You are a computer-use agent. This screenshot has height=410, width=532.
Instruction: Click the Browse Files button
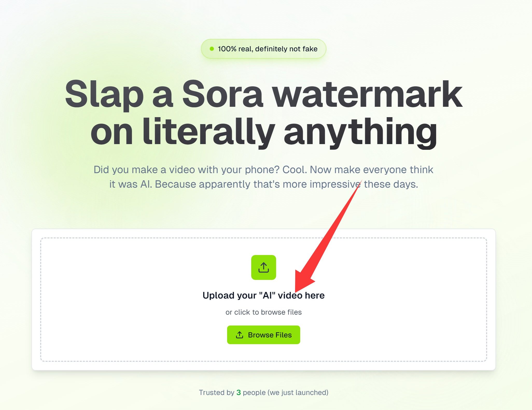(x=263, y=335)
